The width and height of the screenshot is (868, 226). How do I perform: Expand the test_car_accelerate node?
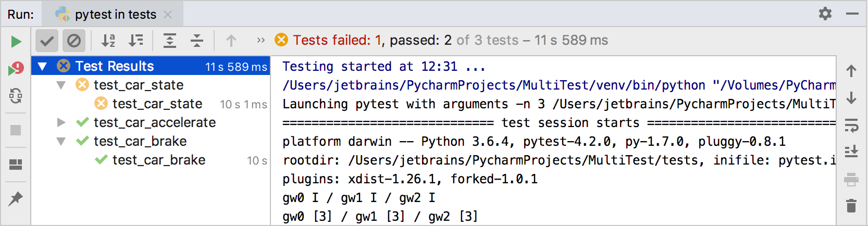click(61, 122)
